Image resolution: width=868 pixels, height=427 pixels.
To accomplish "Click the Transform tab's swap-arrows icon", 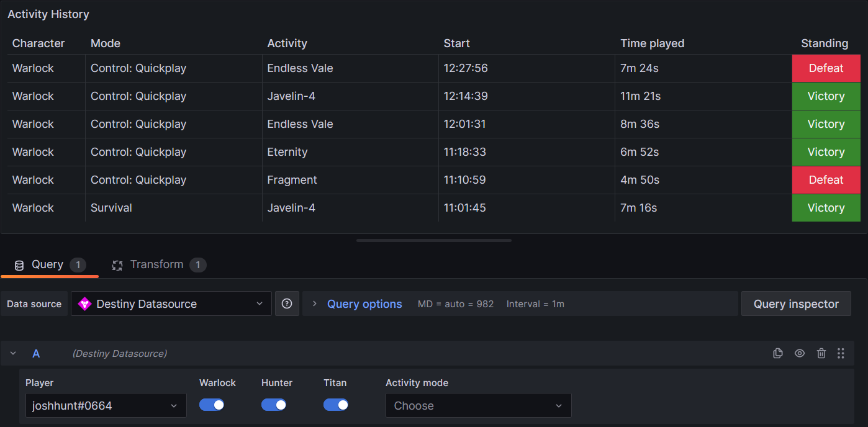I will 117,264.
